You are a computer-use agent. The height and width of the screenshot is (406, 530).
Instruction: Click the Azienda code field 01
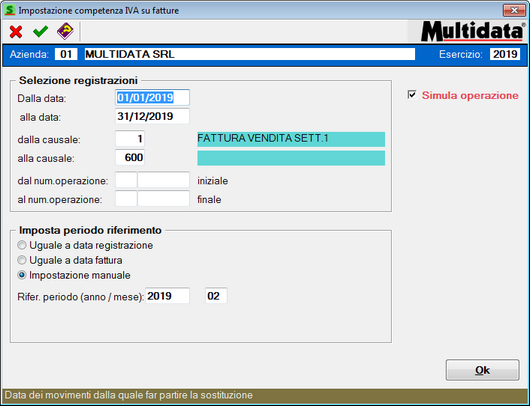tap(66, 54)
